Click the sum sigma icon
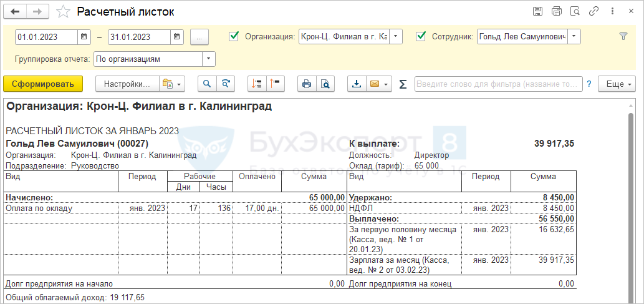 pyautogui.click(x=403, y=84)
